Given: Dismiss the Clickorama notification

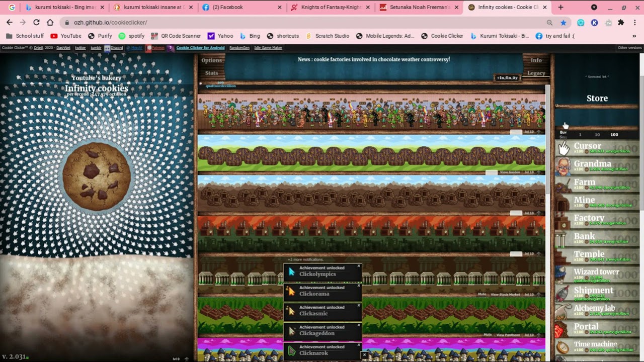Looking at the screenshot, I should tap(359, 286).
